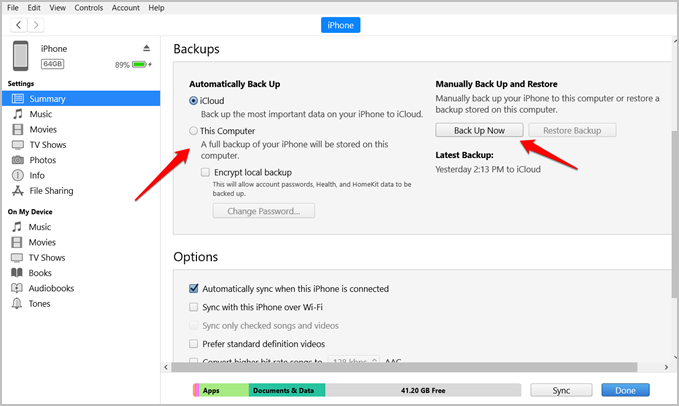Click the Summary list icon in Settings
Image resolution: width=679 pixels, height=406 pixels.
click(18, 99)
